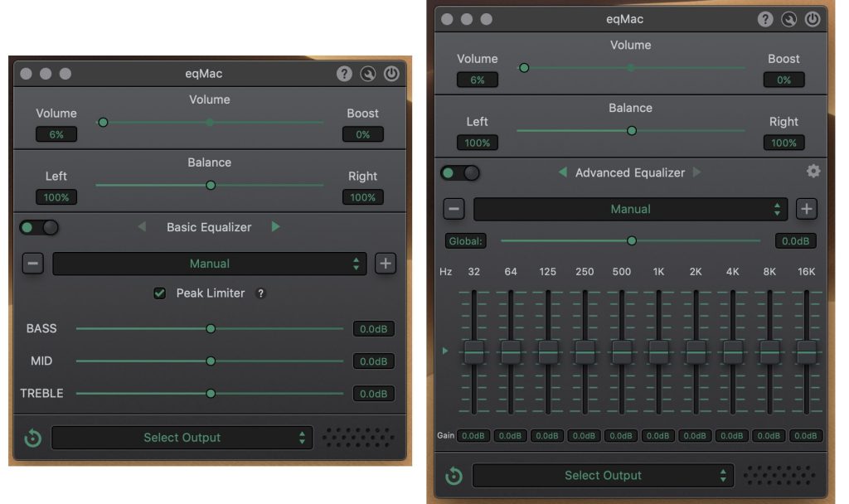Click the power icon to quit eqMac

click(x=391, y=73)
